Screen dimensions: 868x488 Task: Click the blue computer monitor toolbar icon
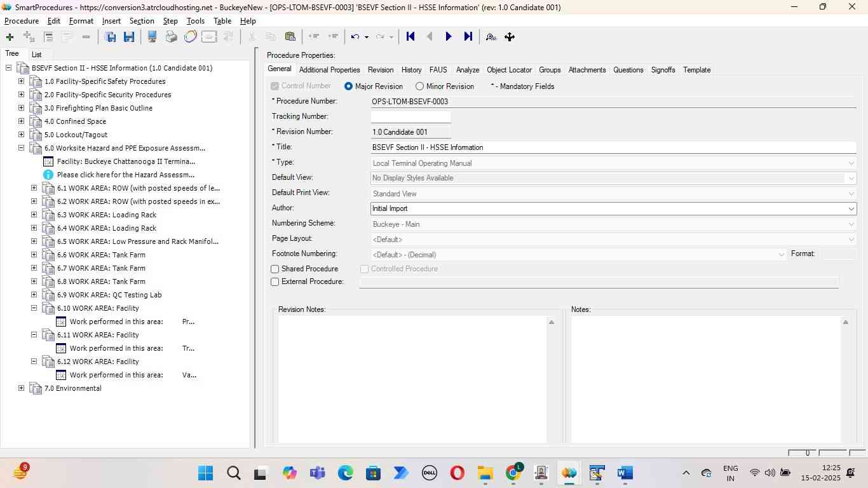click(x=153, y=37)
